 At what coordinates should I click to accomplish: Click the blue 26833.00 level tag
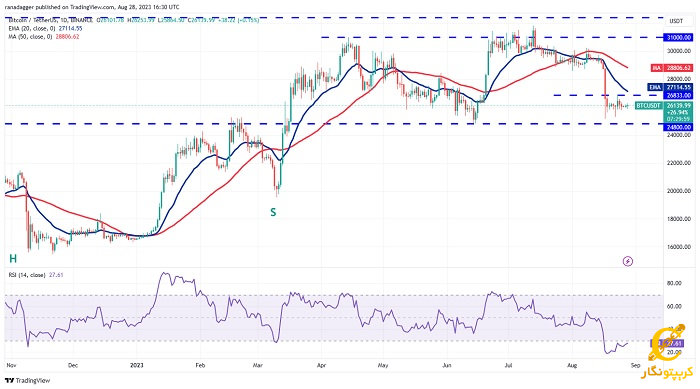click(679, 95)
